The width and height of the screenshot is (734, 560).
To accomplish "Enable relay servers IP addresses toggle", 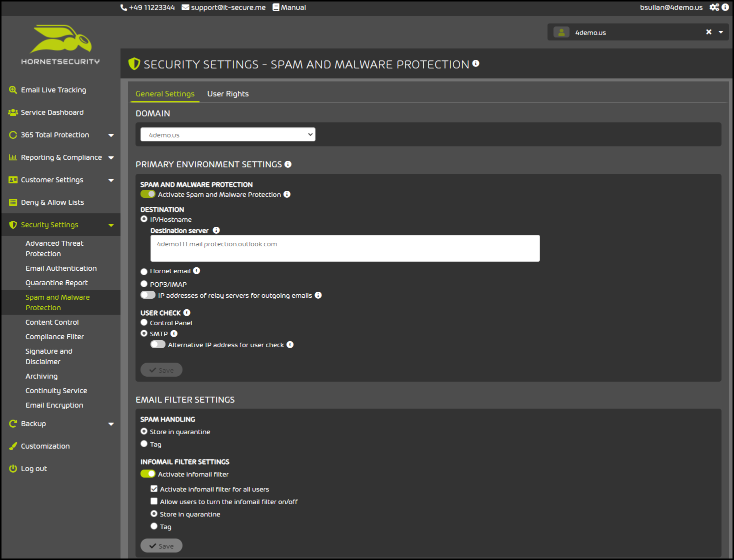I will pos(148,295).
